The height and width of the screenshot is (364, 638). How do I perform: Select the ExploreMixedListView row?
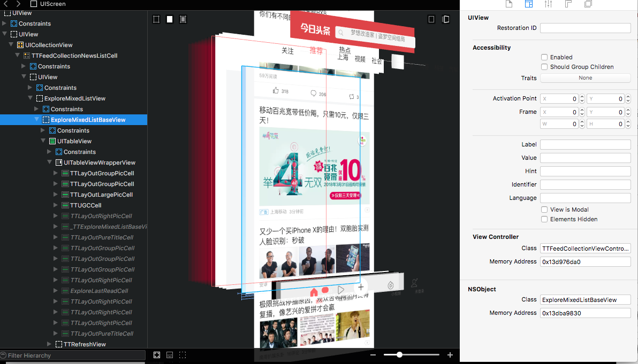(74, 98)
